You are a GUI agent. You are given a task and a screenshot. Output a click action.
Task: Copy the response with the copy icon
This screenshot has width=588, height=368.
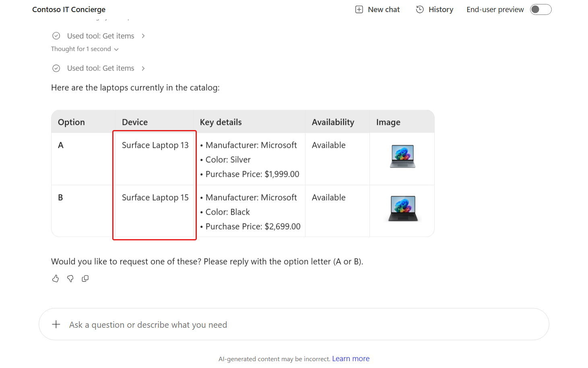85,279
